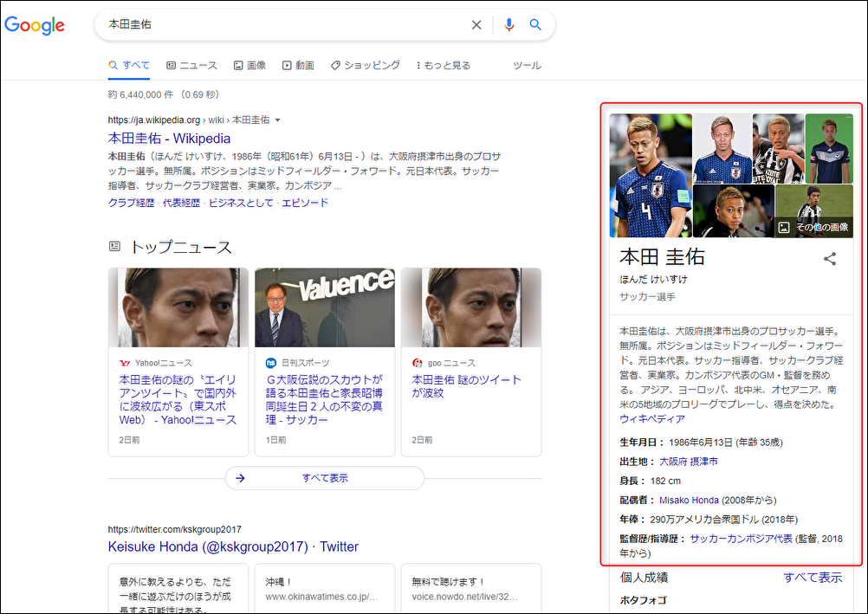Click the goo news card thumbnail
The width and height of the screenshot is (868, 614).
pos(471,307)
